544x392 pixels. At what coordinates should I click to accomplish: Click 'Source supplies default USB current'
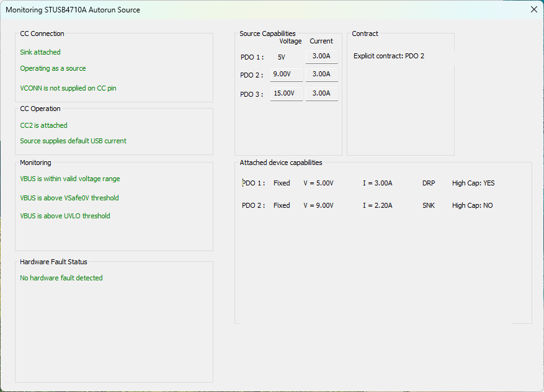(73, 141)
